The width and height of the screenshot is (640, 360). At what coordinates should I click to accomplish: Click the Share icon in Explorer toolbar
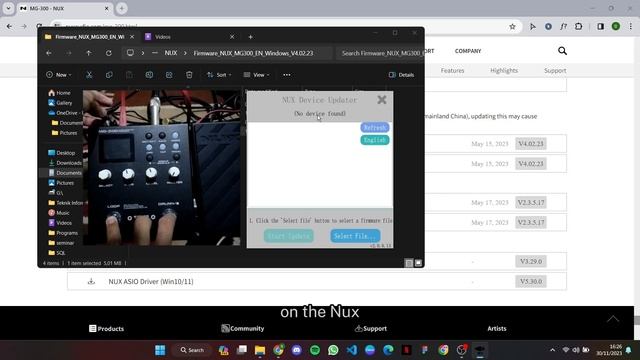(x=169, y=75)
